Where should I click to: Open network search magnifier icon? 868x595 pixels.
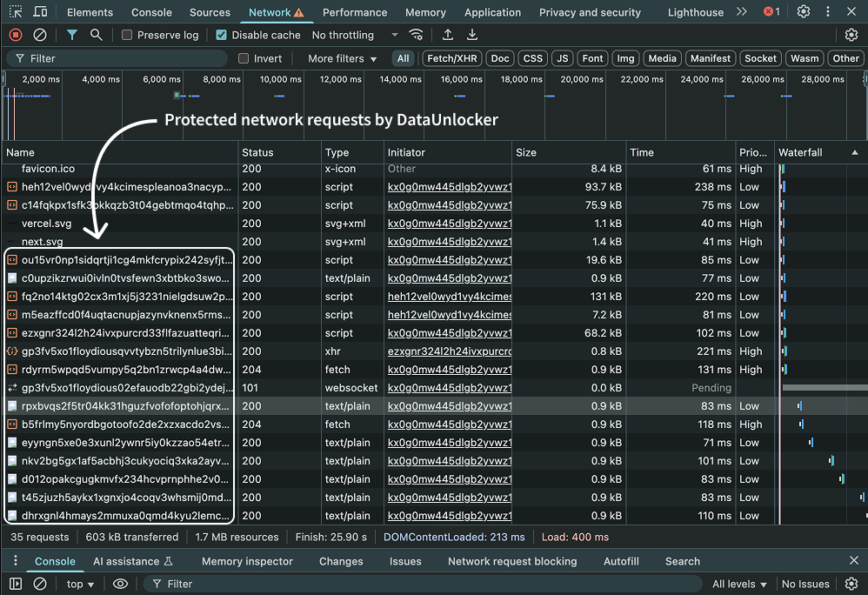96,35
